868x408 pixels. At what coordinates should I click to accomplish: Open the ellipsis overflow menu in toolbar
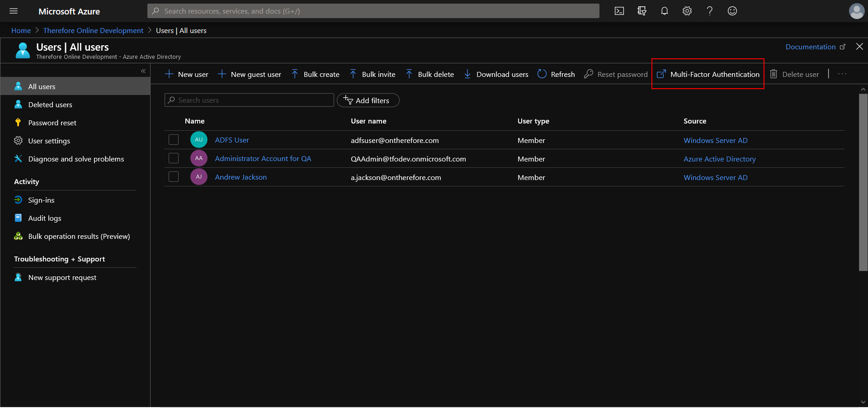pyautogui.click(x=842, y=74)
